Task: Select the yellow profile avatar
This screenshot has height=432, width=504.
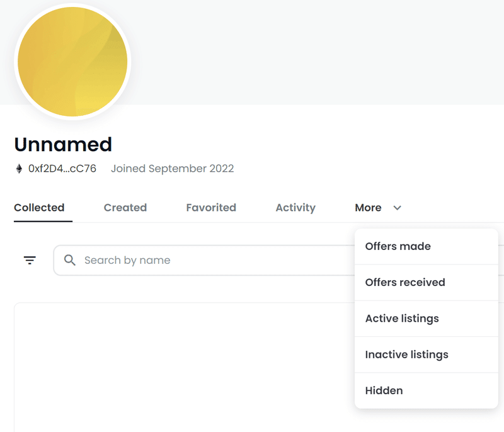Action: pyautogui.click(x=72, y=61)
